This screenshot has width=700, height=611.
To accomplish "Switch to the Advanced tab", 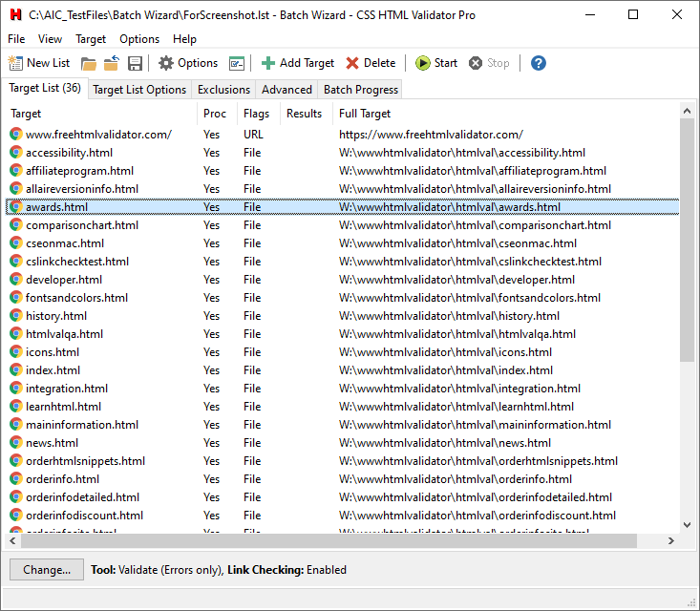I will click(286, 90).
